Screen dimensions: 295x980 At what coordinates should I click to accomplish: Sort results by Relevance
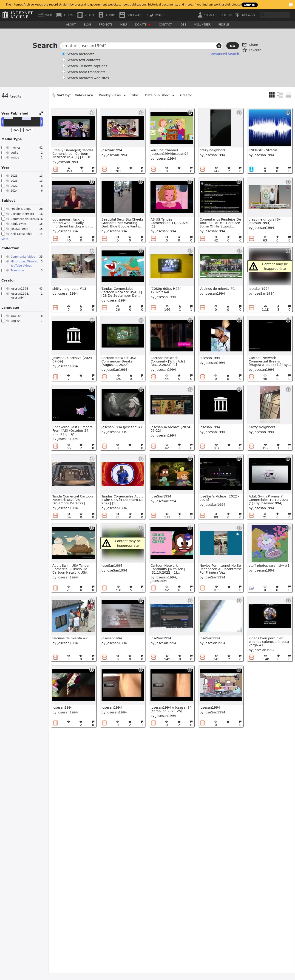coord(84,95)
